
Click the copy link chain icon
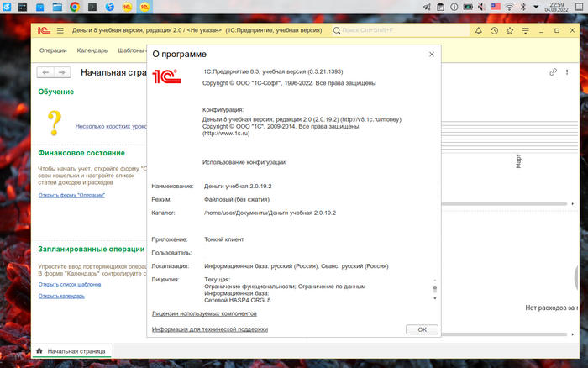click(x=553, y=72)
